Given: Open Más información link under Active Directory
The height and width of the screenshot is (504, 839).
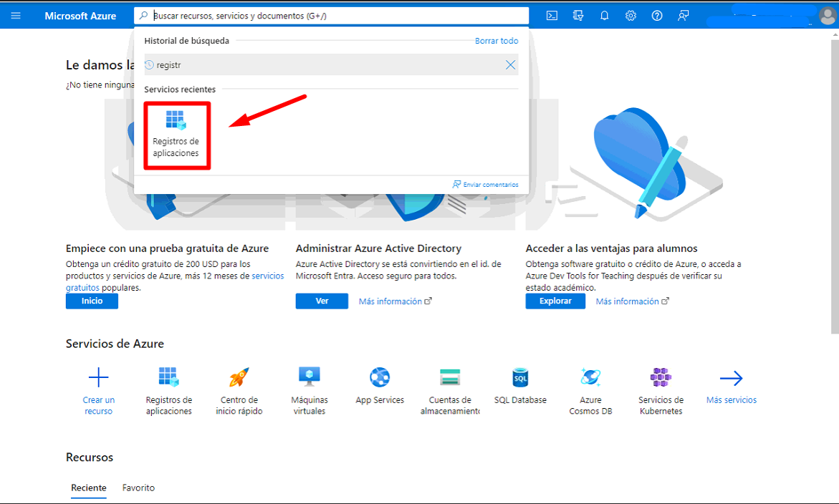Looking at the screenshot, I should pos(395,301).
